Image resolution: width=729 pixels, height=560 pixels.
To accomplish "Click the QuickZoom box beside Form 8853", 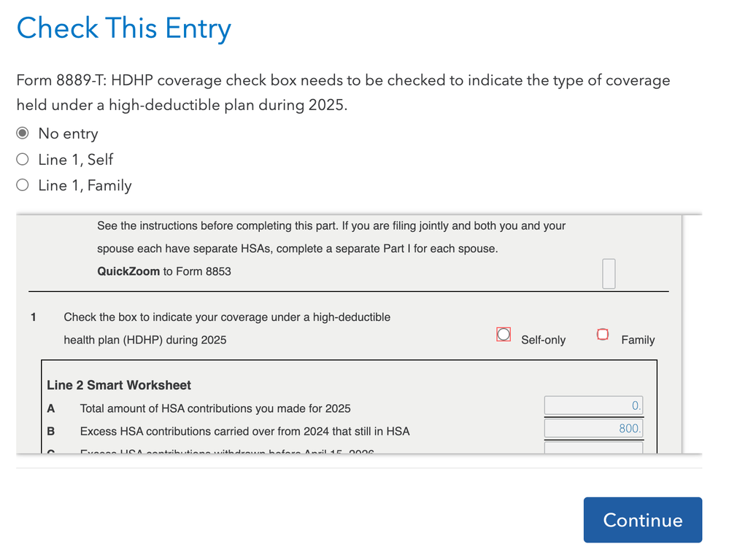I will [x=609, y=273].
